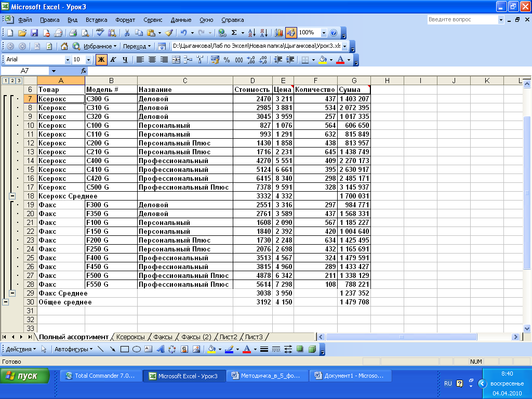Screen dimensions: 532x399
Task: Insert AutoSum with the sigma icon
Action: coord(234,33)
